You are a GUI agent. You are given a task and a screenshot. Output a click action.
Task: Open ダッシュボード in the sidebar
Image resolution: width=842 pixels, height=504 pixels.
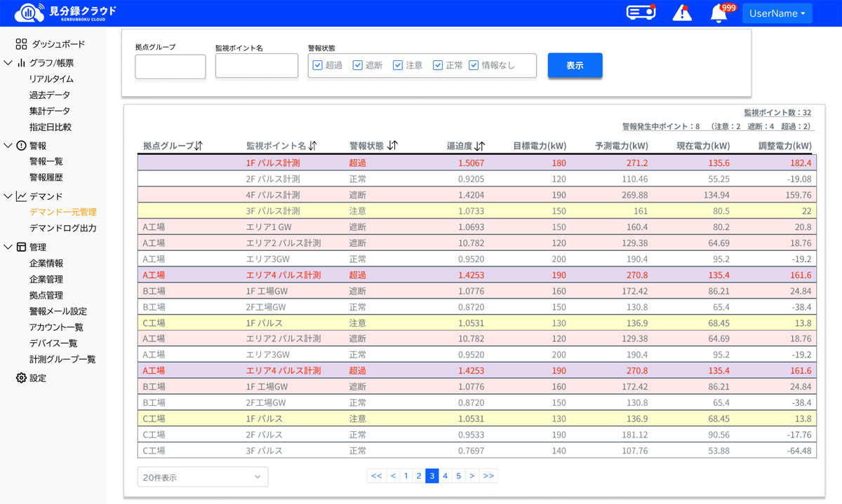pos(58,44)
